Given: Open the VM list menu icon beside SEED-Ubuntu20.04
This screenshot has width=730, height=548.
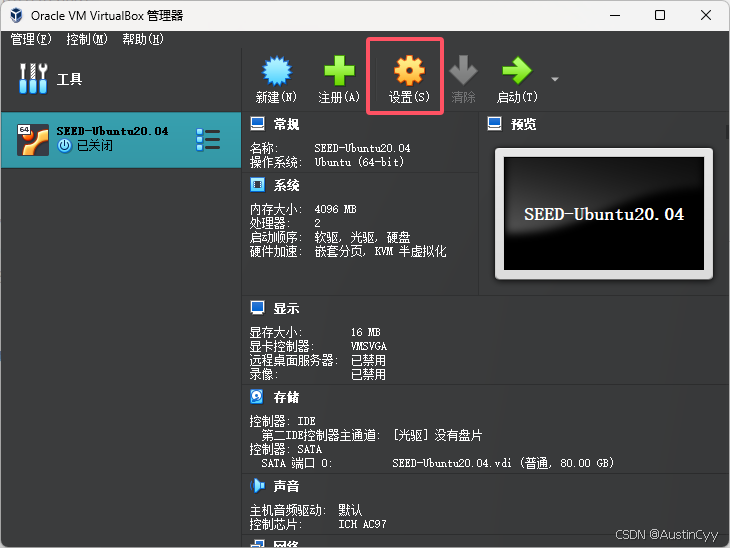Looking at the screenshot, I should coord(208,140).
